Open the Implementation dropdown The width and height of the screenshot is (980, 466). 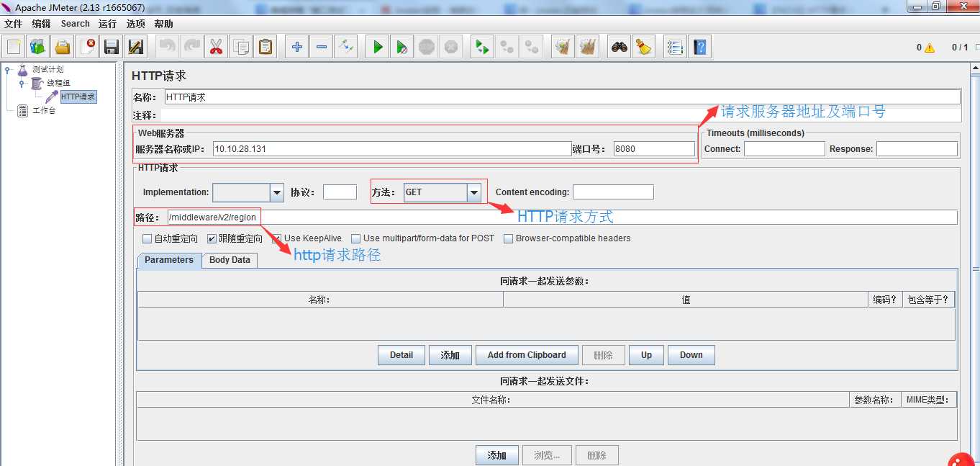click(277, 192)
